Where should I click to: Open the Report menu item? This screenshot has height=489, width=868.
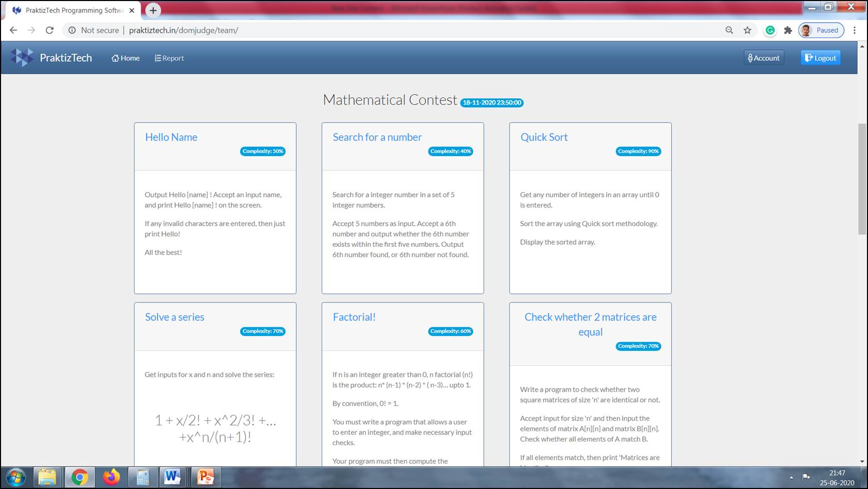click(169, 58)
